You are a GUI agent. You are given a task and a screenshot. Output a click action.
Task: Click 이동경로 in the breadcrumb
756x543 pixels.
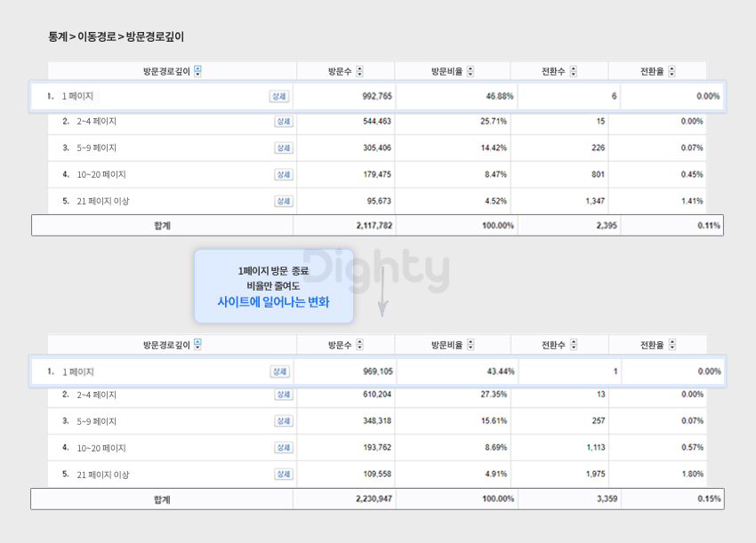pos(97,36)
